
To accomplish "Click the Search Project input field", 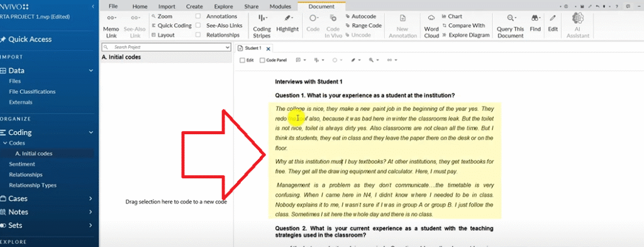I will click(x=166, y=48).
